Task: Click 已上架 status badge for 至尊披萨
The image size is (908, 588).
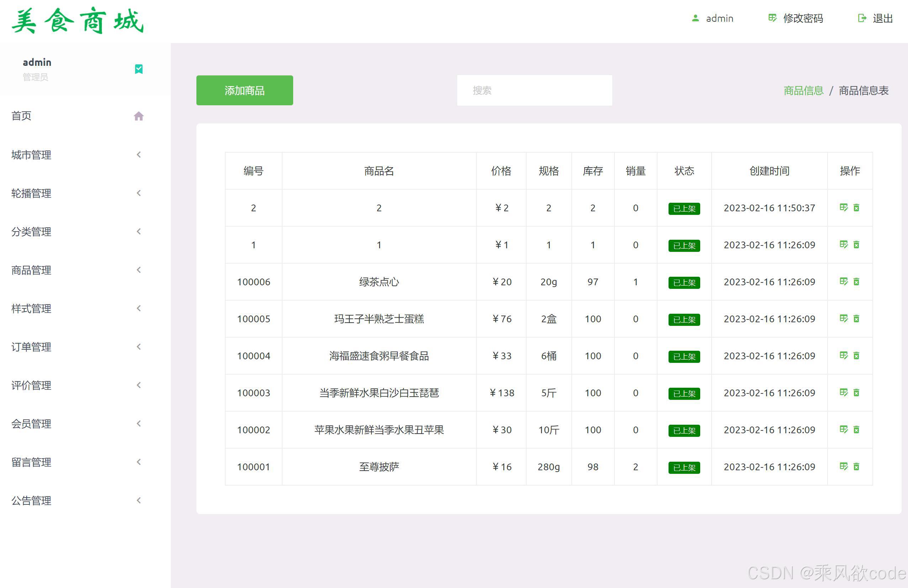Action: click(684, 467)
